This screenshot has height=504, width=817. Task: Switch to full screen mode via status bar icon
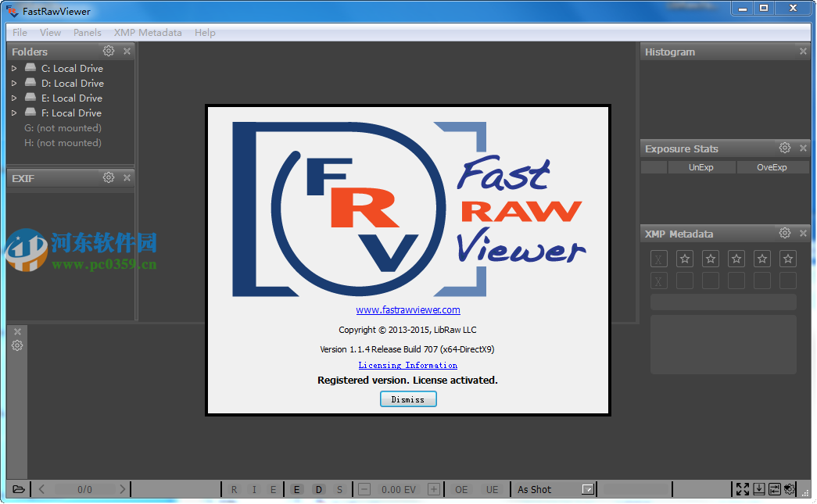742,489
